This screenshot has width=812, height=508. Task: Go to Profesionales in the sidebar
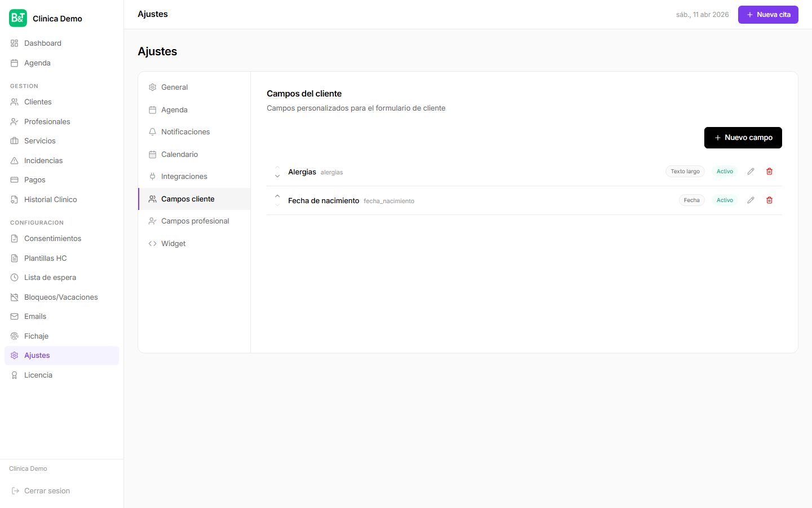click(x=62, y=122)
